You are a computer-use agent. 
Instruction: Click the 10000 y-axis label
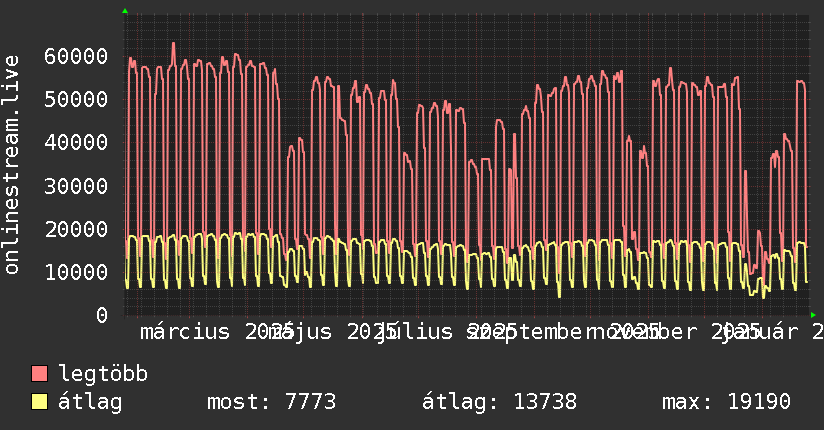76,272
